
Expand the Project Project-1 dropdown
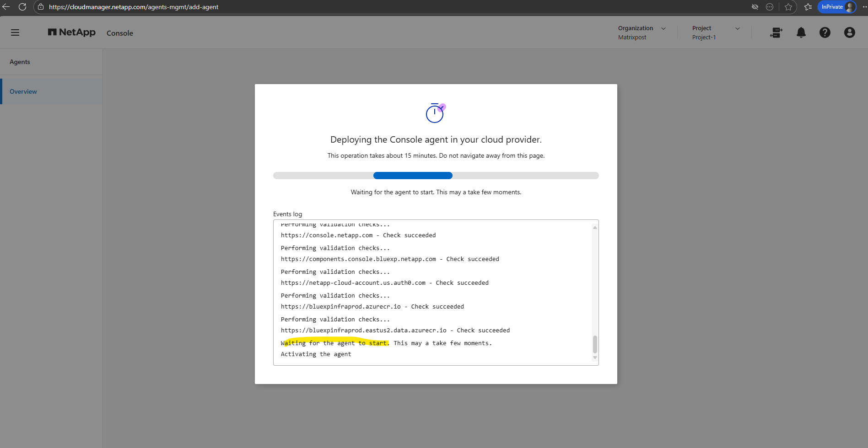pyautogui.click(x=716, y=32)
